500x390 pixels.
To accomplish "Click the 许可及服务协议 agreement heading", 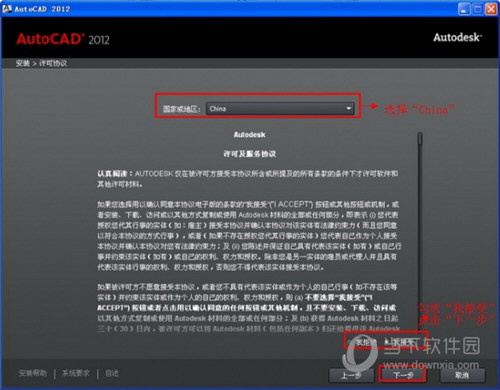I will click(x=250, y=154).
